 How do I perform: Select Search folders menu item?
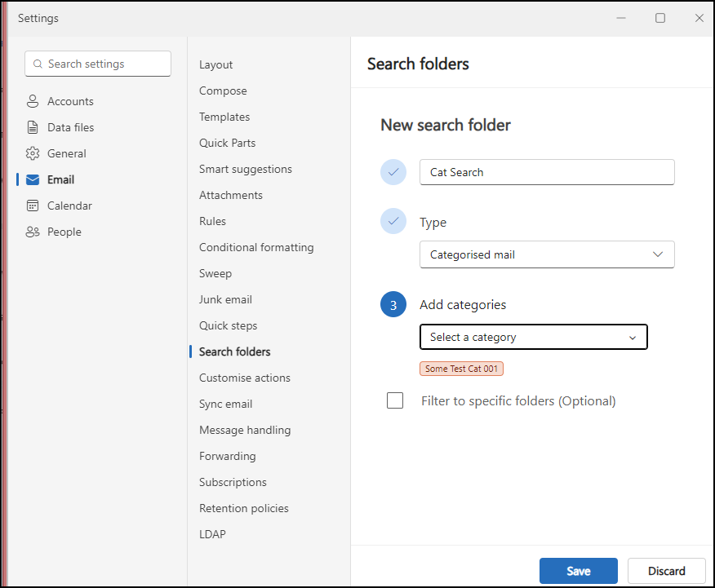(235, 351)
